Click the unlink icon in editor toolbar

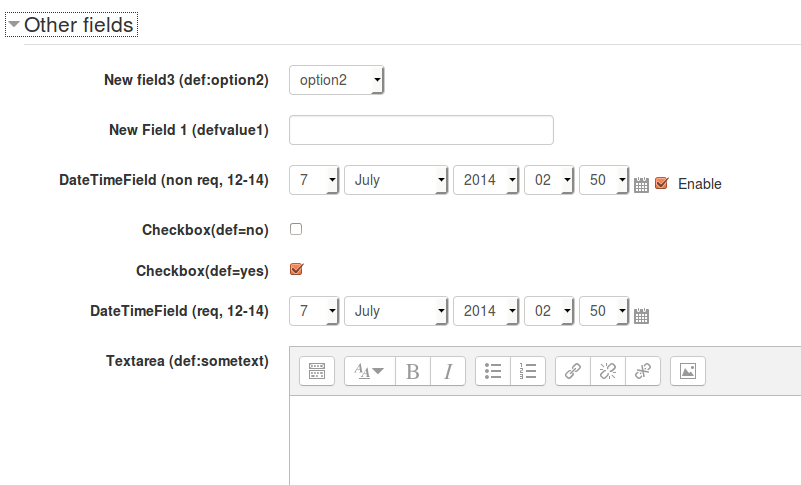607,371
